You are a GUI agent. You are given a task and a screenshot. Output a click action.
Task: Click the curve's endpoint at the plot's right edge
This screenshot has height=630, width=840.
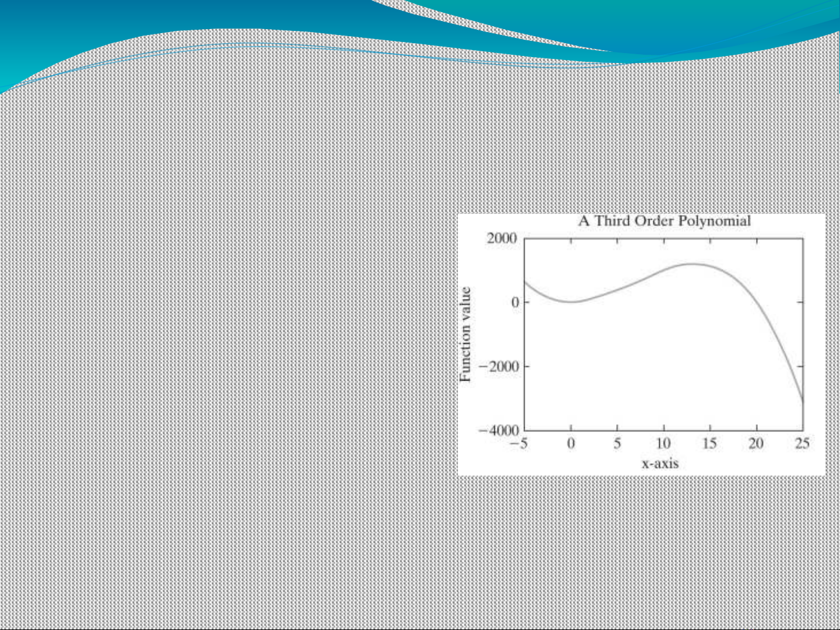(x=802, y=400)
